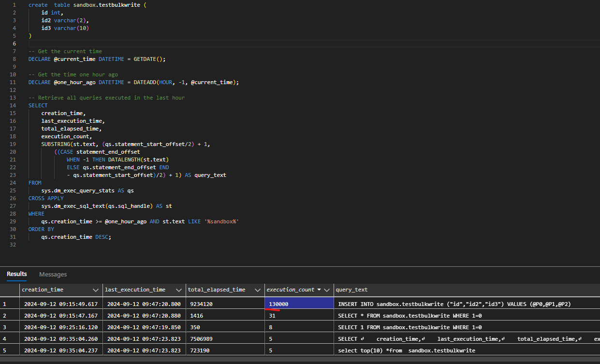This screenshot has width=600, height=364.
Task: Click the SELECT keyword on line 14
Action: 38,105
